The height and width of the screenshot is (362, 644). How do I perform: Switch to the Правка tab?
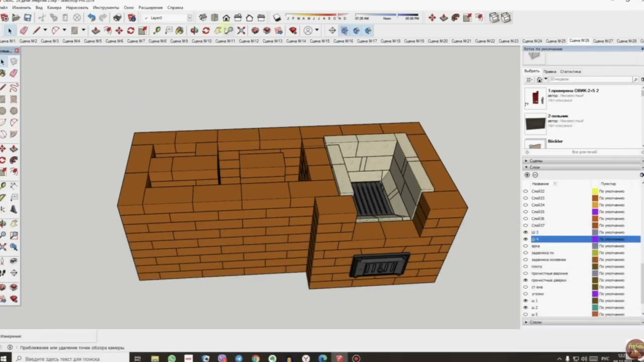click(549, 71)
